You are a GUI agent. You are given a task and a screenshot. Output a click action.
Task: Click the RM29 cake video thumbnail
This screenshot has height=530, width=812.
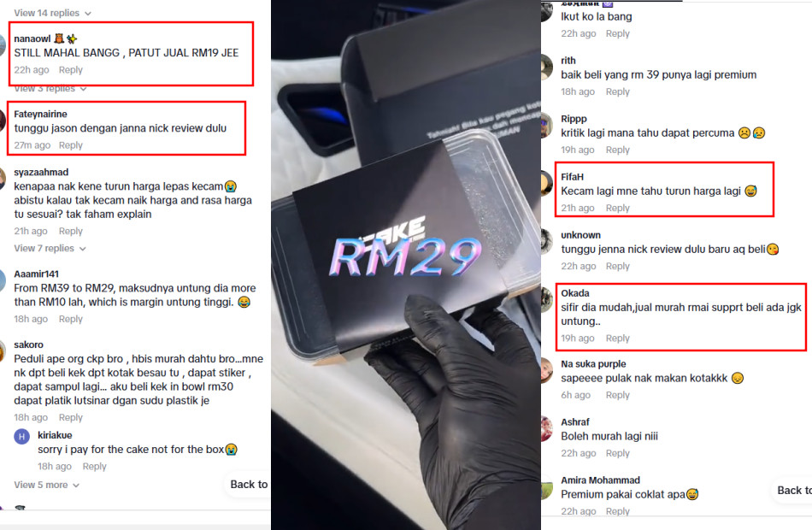[x=406, y=265]
